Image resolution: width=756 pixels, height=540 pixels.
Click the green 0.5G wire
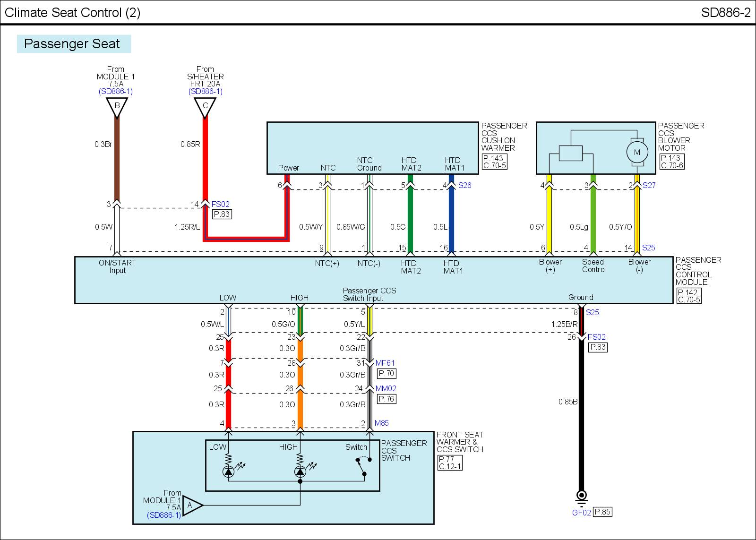click(410, 222)
